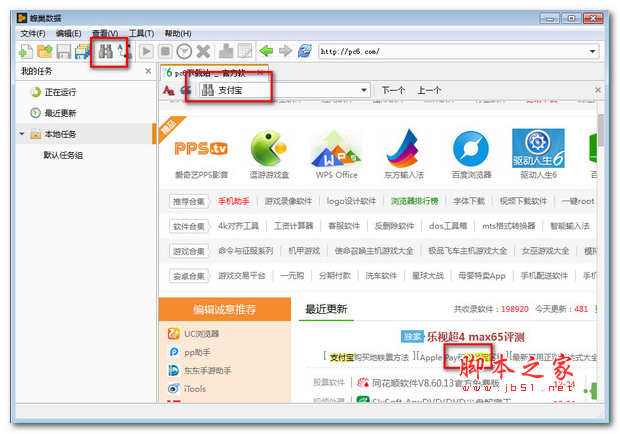
Task: Collapse the 本地任务 tree node
Action: pyautogui.click(x=22, y=134)
